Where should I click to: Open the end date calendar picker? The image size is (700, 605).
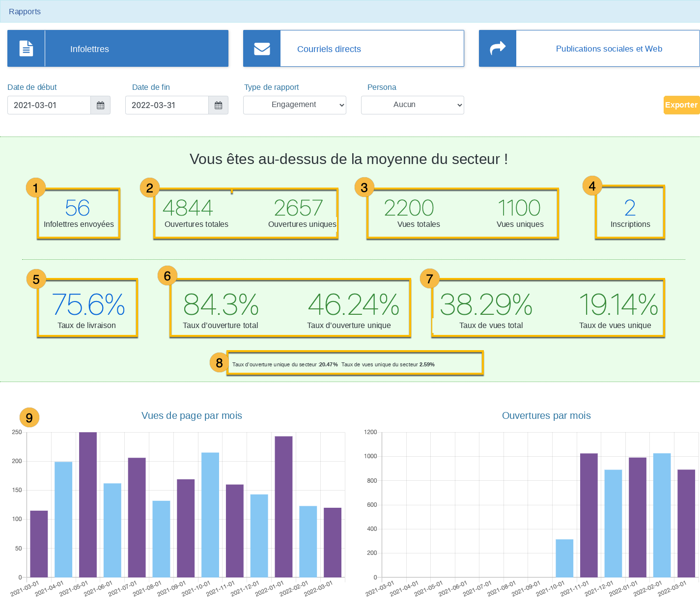click(x=219, y=105)
